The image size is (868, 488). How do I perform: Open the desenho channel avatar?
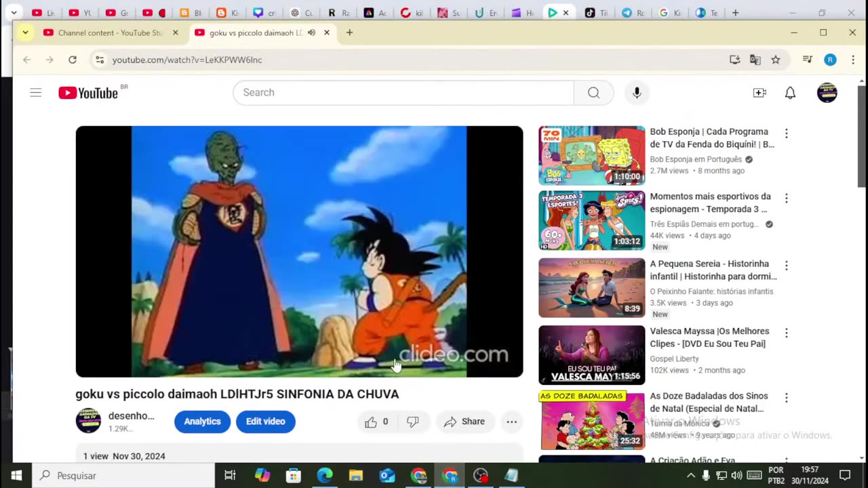click(x=88, y=421)
